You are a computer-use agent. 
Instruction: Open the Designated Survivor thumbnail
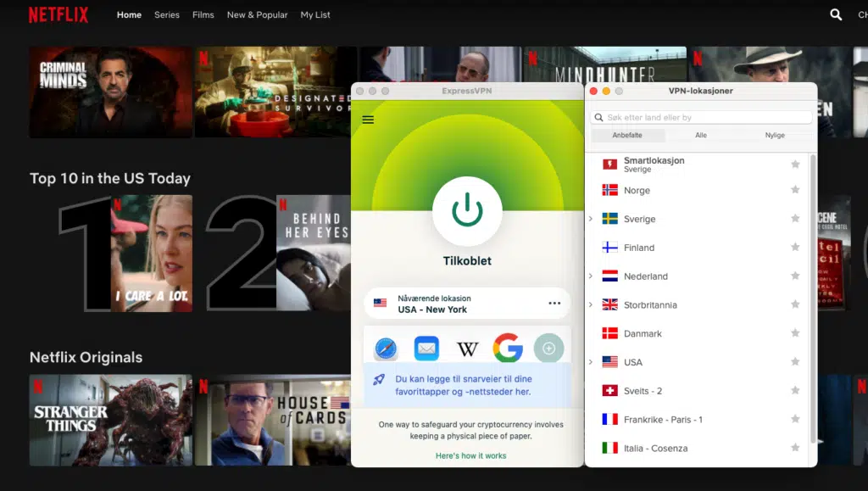[273, 92]
